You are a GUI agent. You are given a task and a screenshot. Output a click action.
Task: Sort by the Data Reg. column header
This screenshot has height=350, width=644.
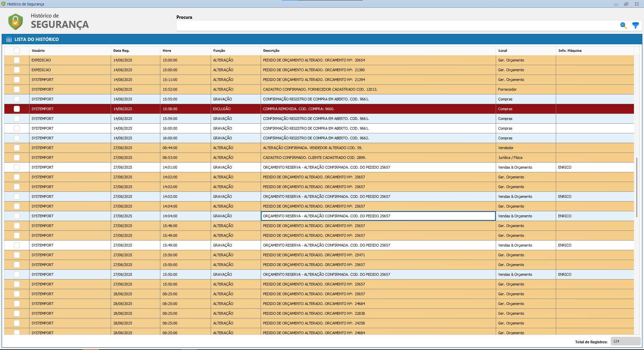[121, 51]
